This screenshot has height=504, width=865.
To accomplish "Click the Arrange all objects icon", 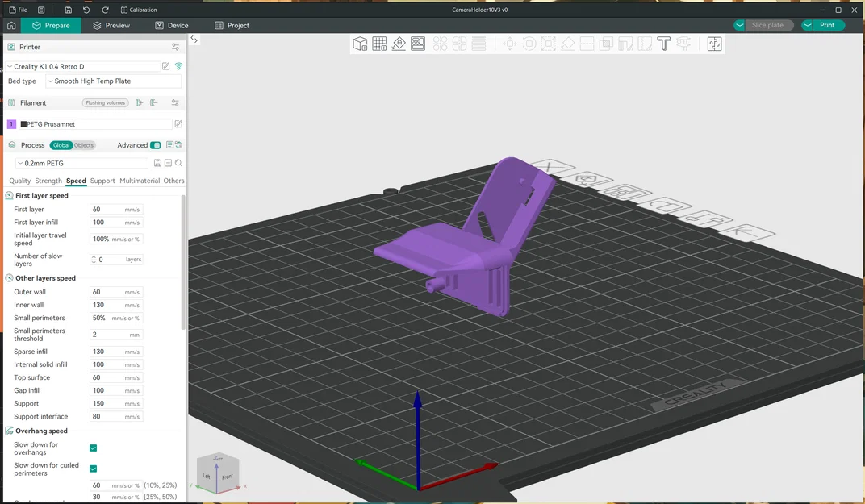I will point(418,44).
